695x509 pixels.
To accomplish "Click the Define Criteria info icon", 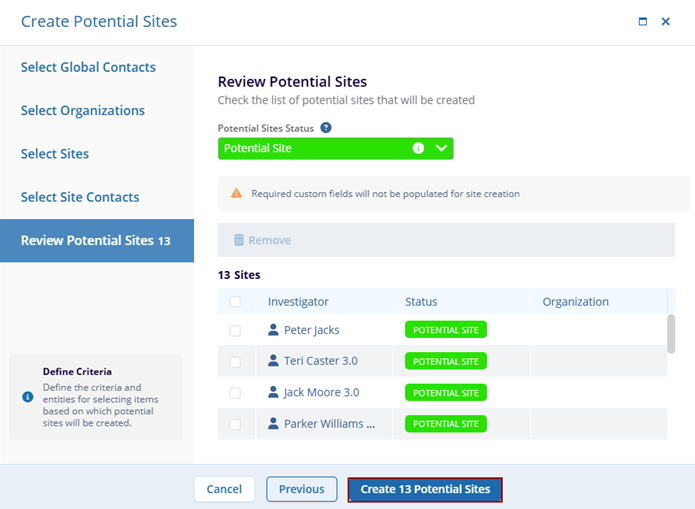I will click(x=27, y=396).
